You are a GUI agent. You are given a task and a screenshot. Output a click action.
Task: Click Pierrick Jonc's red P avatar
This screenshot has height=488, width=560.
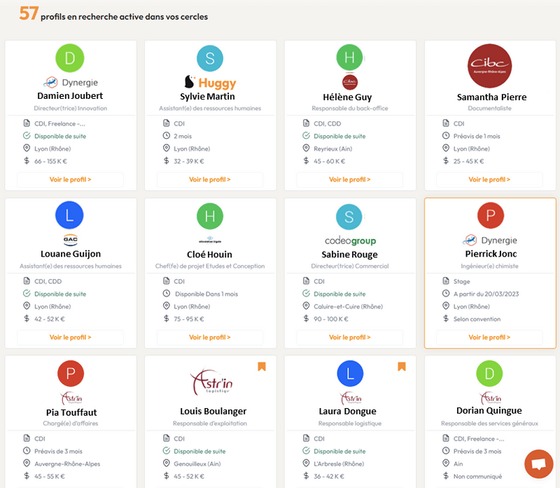[490, 215]
